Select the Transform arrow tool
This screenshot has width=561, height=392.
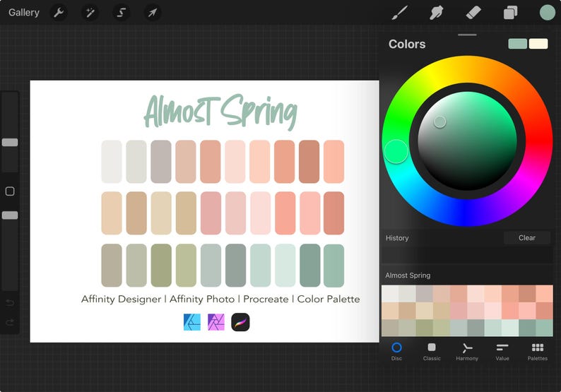click(x=153, y=13)
